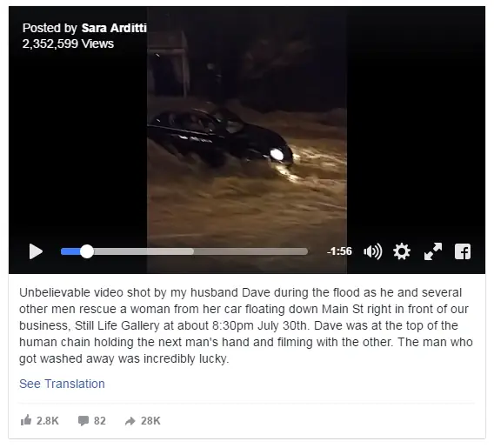Click the video progress slider handle
494x448 pixels.
87,251
